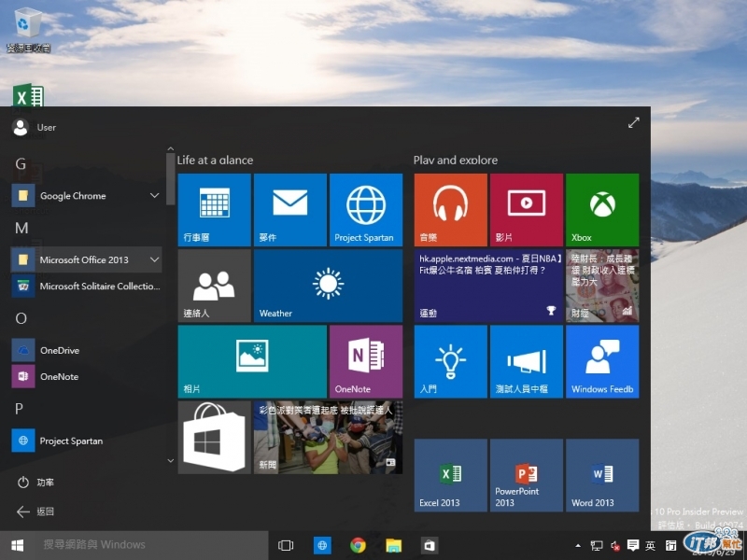The image size is (747, 560).
Task: Switch input language via 英 indicator
Action: point(650,546)
